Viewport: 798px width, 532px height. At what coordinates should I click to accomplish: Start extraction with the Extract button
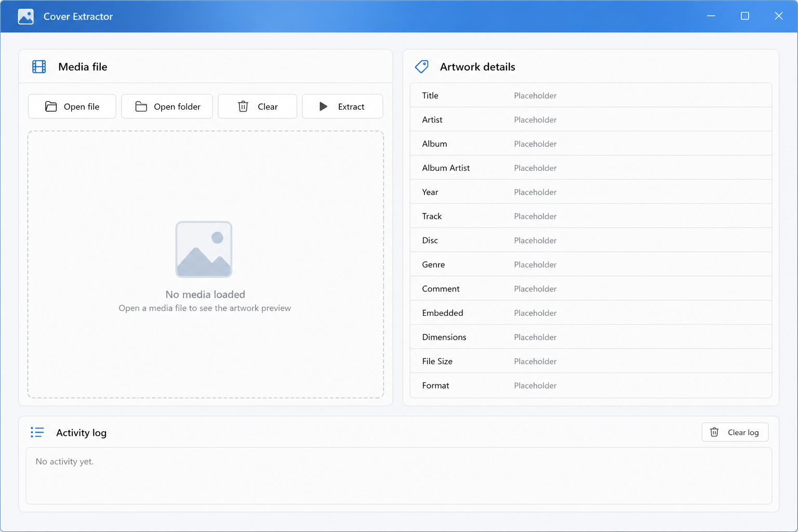click(x=342, y=107)
